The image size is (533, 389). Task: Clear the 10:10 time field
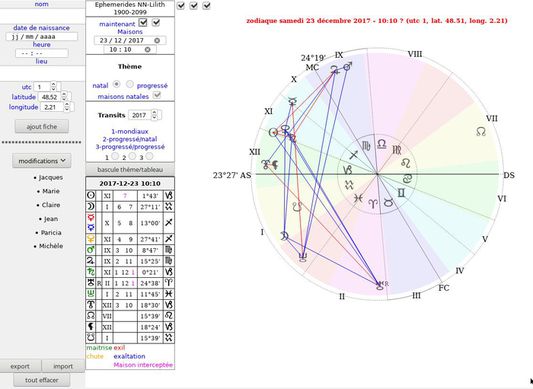coord(148,50)
